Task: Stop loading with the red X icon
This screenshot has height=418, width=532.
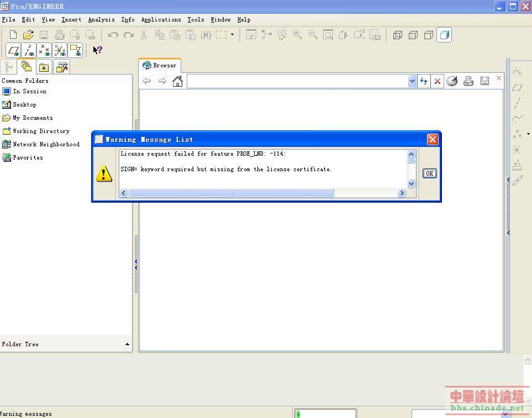Action: coord(438,81)
